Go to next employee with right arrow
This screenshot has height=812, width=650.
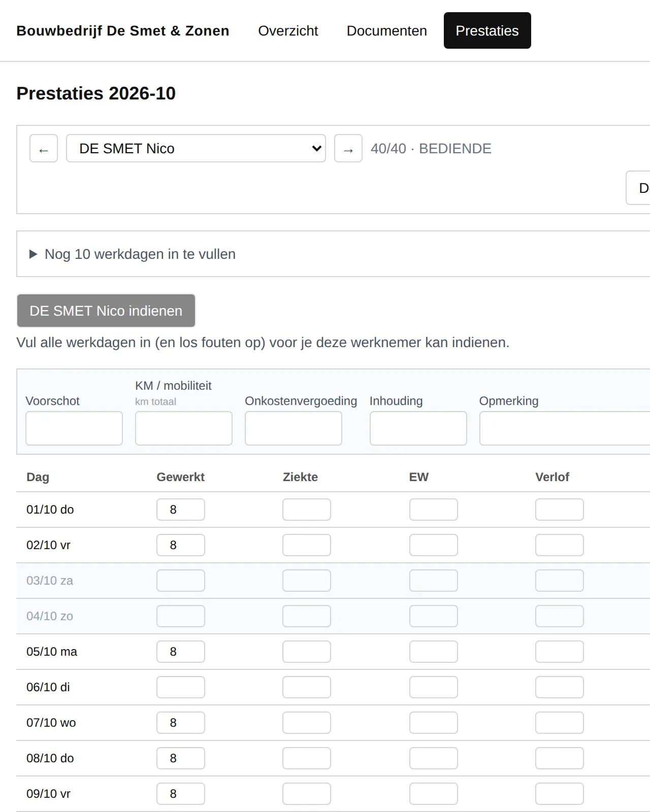(x=348, y=148)
